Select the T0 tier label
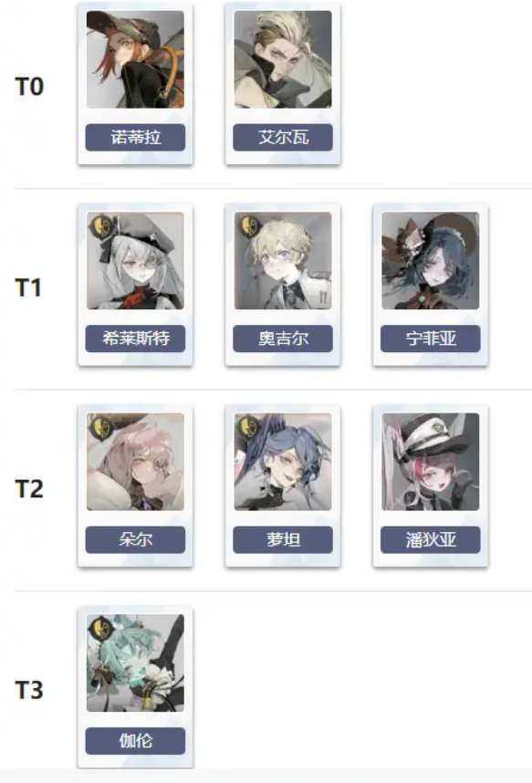This screenshot has width=532, height=783. pos(29,87)
